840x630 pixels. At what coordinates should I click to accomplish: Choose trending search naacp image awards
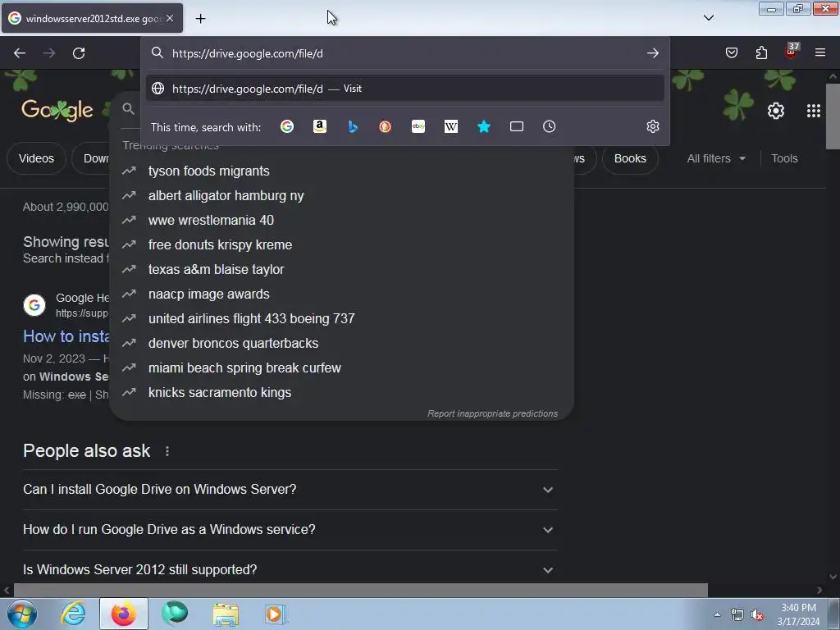(341, 294)
